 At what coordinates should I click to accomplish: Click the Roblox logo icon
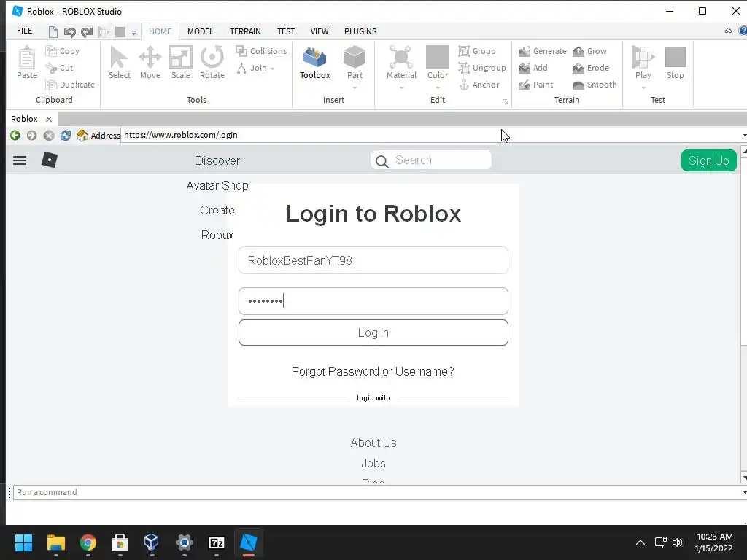pos(50,160)
